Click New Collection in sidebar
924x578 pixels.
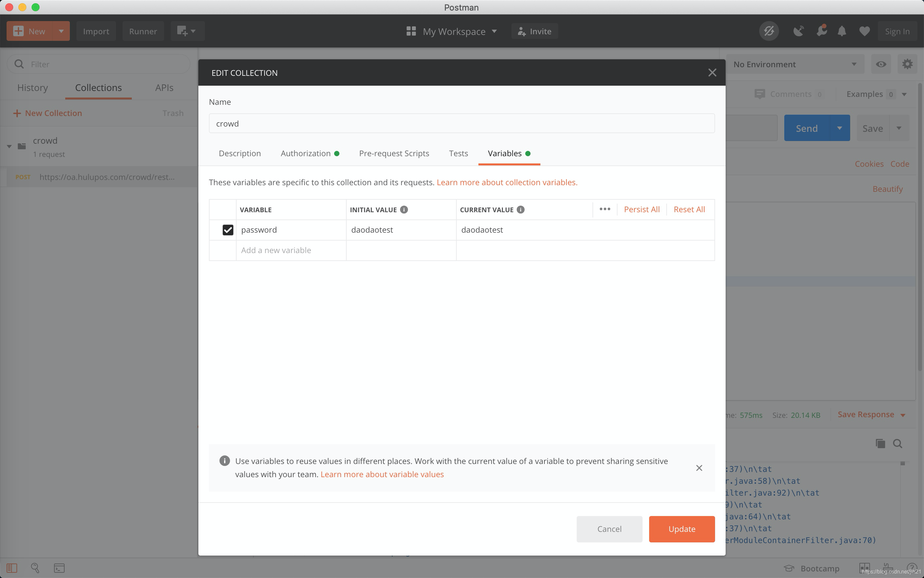pos(47,113)
